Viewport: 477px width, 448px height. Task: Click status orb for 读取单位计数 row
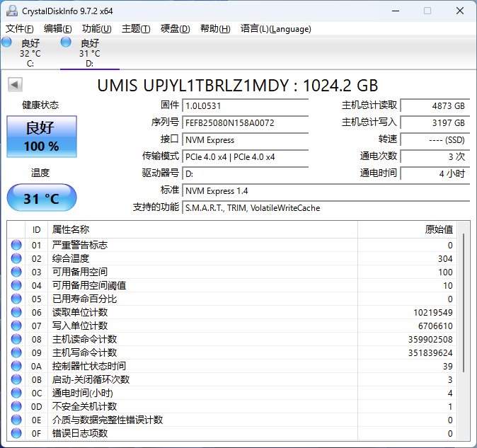point(16,312)
